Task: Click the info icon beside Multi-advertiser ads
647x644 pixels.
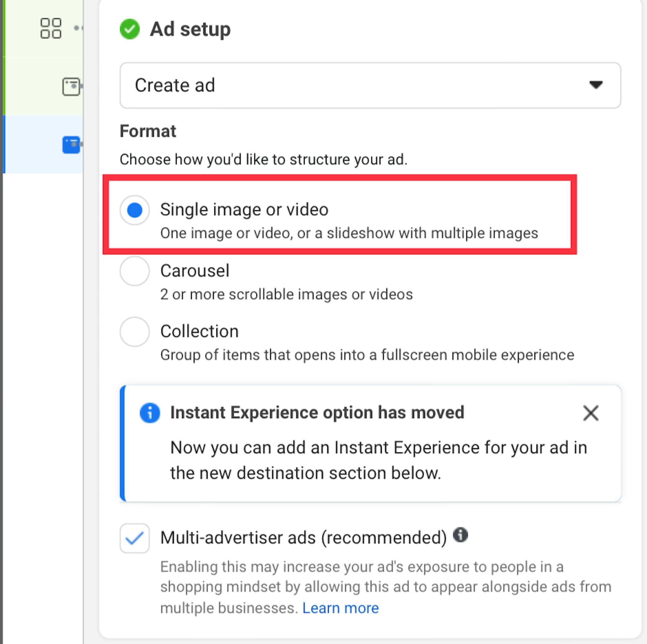Action: [x=460, y=535]
